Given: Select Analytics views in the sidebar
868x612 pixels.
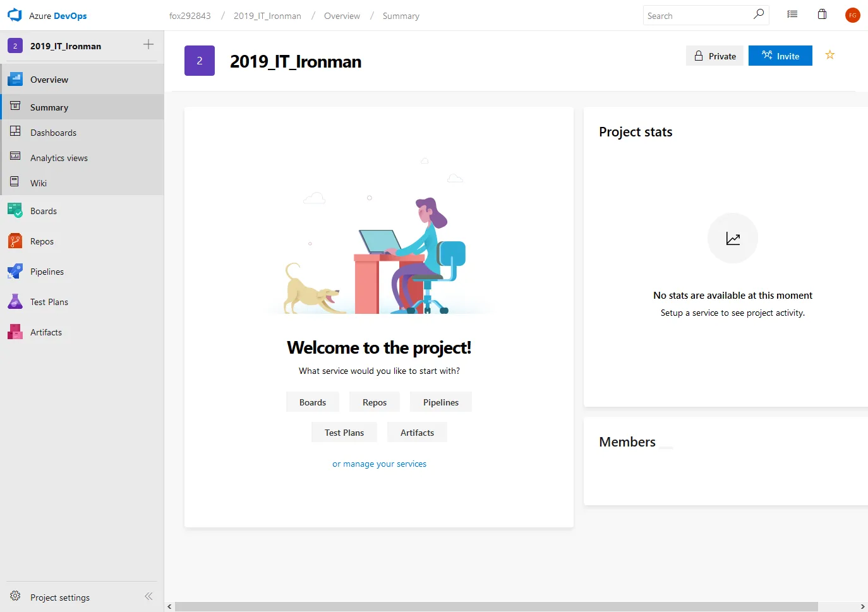Looking at the screenshot, I should (x=59, y=158).
